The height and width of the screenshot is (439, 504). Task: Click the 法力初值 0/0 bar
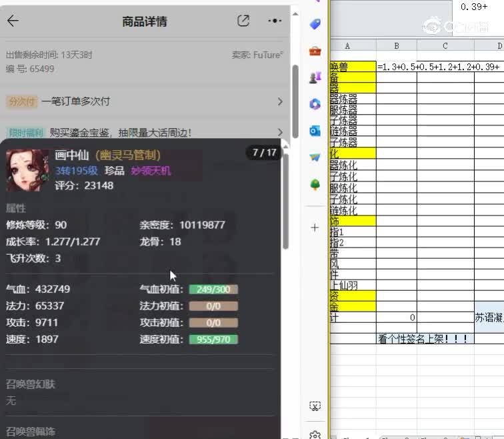point(213,306)
